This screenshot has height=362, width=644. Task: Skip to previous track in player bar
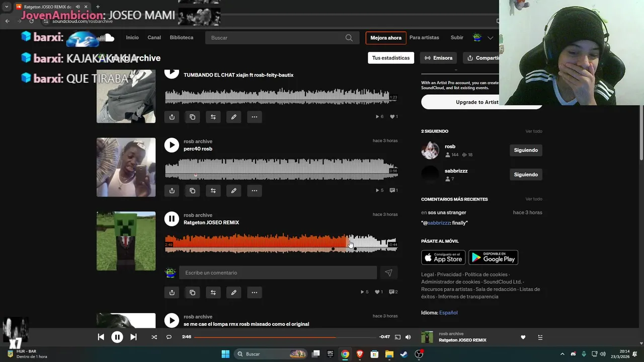101,337
